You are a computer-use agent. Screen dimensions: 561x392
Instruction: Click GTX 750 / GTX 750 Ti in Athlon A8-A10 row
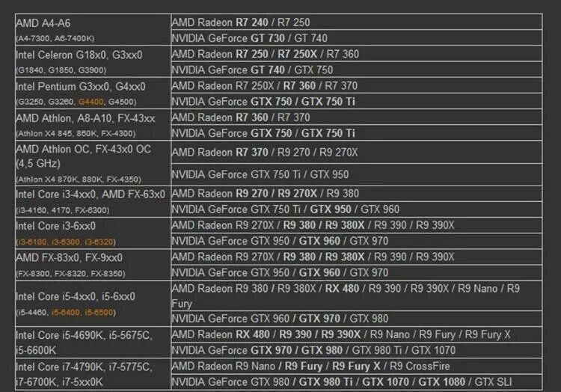(357, 133)
